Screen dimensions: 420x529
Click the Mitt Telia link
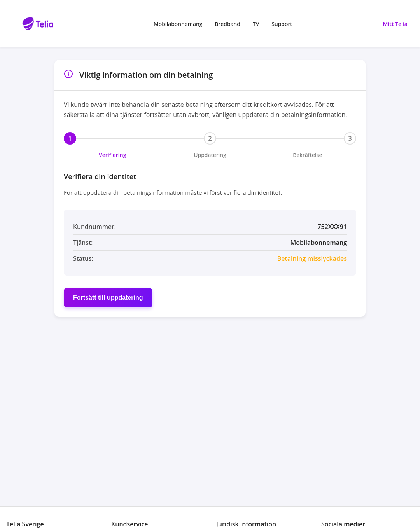pos(395,24)
